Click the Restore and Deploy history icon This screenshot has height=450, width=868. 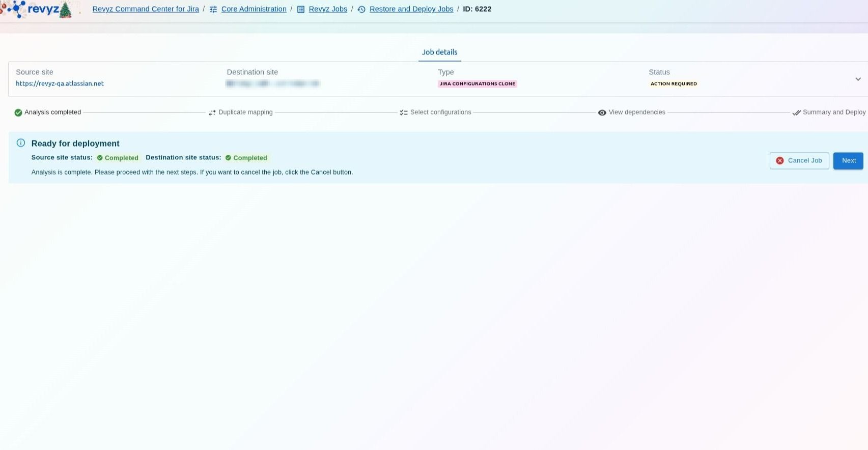361,10
